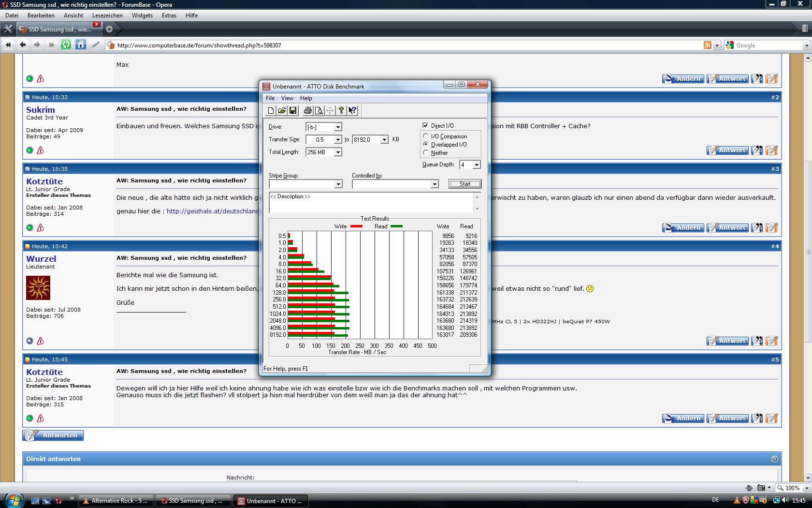Click the Description box scrollbar down arrow
Screen dimensions: 812x508
[x=477, y=209]
